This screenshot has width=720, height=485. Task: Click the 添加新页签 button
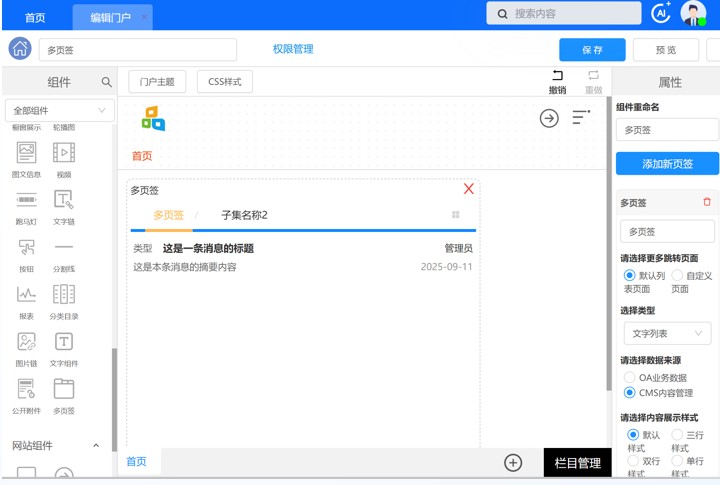pyautogui.click(x=667, y=164)
